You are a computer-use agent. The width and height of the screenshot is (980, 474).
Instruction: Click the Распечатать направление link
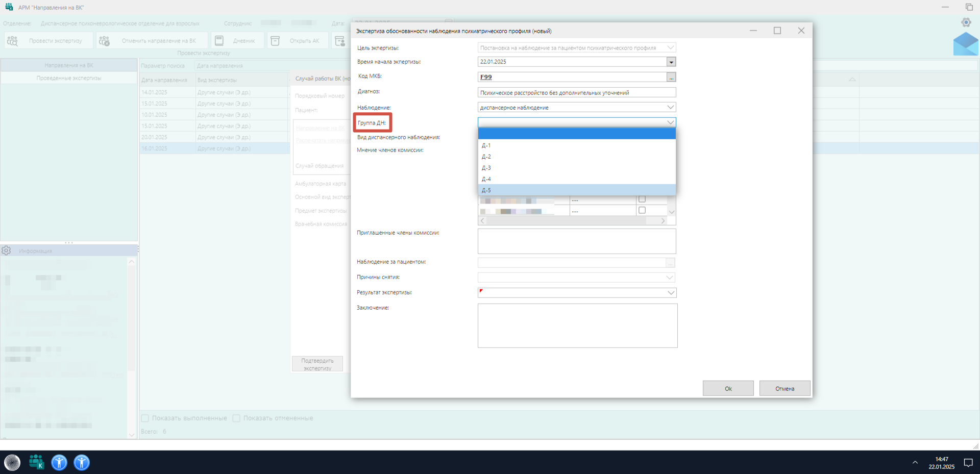323,140
